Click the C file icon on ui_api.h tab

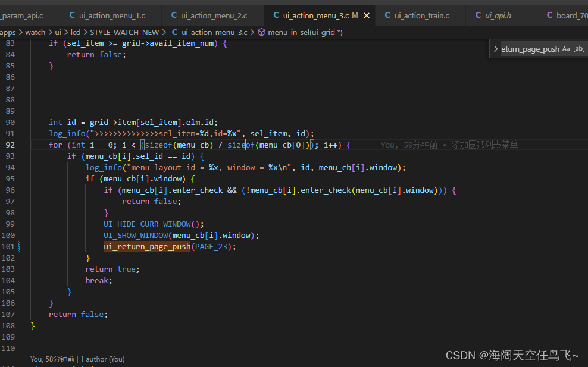pyautogui.click(x=478, y=15)
